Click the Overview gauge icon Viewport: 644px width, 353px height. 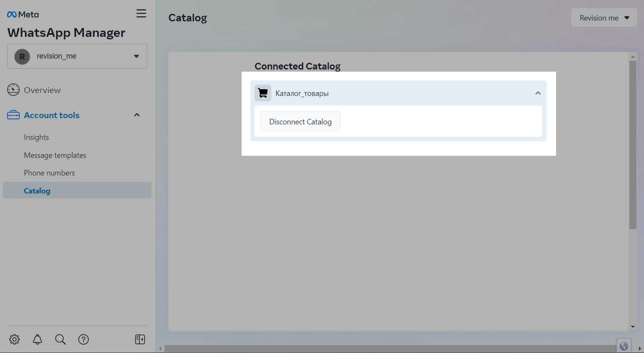pos(13,90)
